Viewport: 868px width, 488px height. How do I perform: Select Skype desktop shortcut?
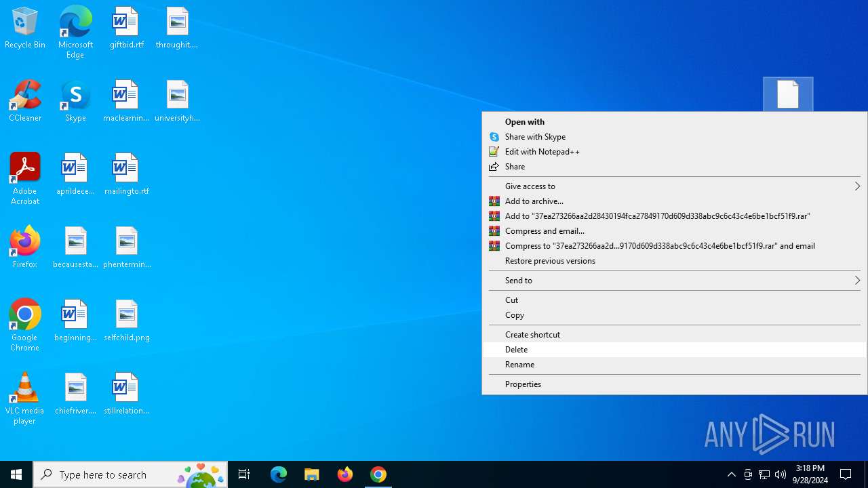tap(75, 102)
